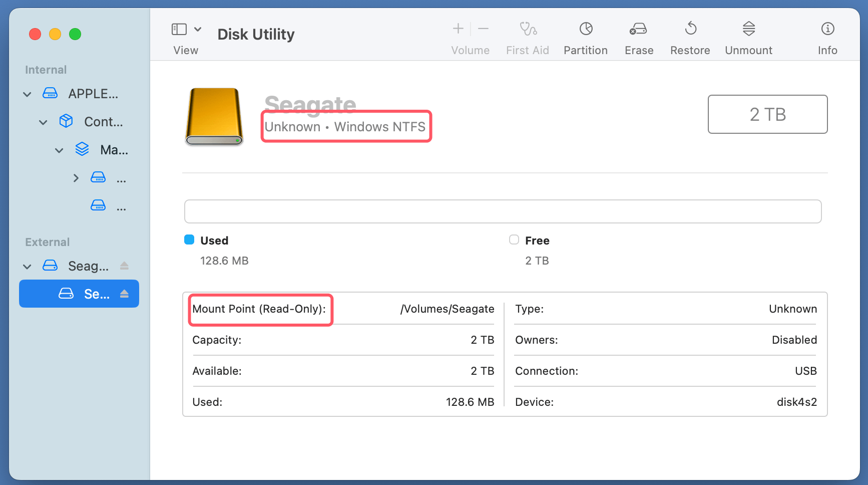Click the sidebar view icon next to View
868x485 pixels.
[x=179, y=29]
